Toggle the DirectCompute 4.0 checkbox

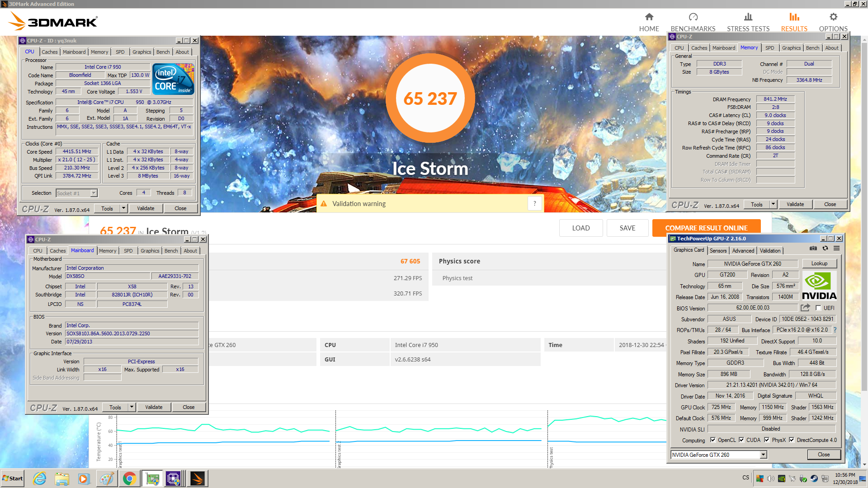pos(792,440)
